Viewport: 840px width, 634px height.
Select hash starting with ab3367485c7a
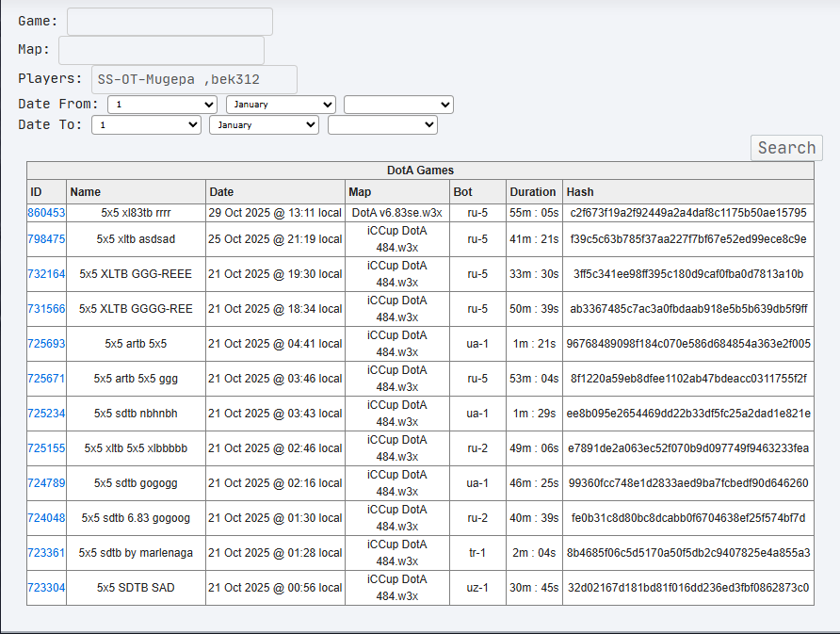pos(688,309)
